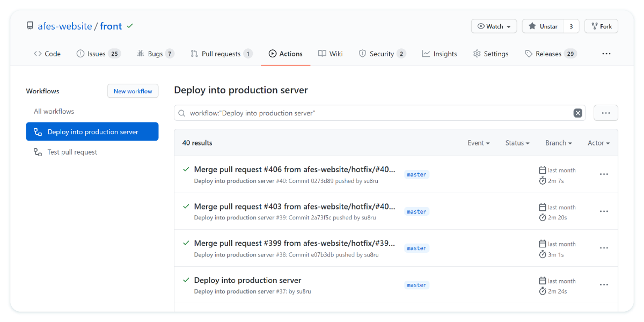Click the Fork button
644x322 pixels.
pyautogui.click(x=601, y=26)
